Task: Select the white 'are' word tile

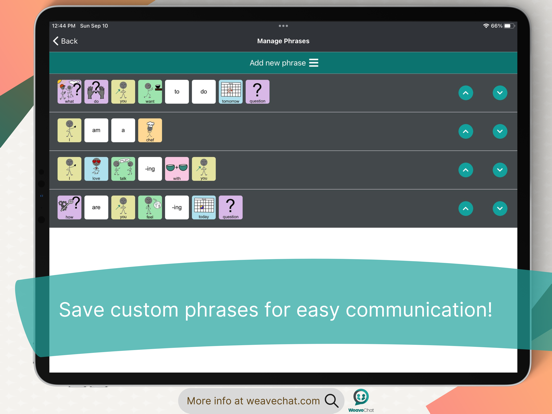Action: (x=96, y=208)
